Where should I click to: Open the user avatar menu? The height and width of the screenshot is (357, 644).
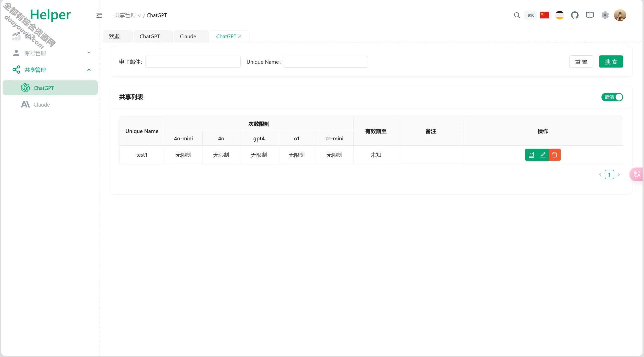(x=620, y=15)
